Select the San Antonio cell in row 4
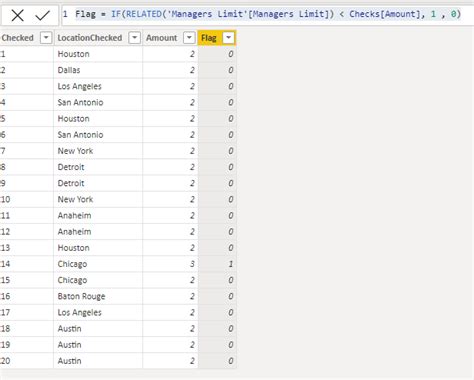This screenshot has height=380, width=474. tap(98, 102)
